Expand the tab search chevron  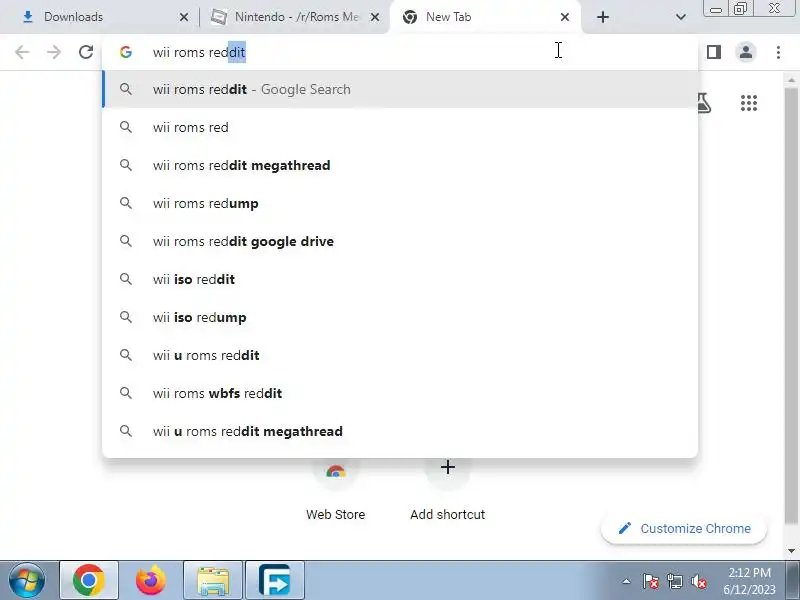coord(681,17)
